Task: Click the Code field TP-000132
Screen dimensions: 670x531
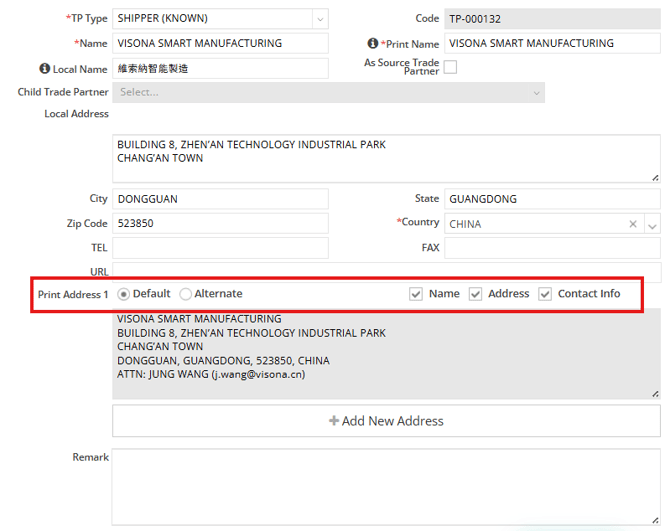Action: coord(552,19)
